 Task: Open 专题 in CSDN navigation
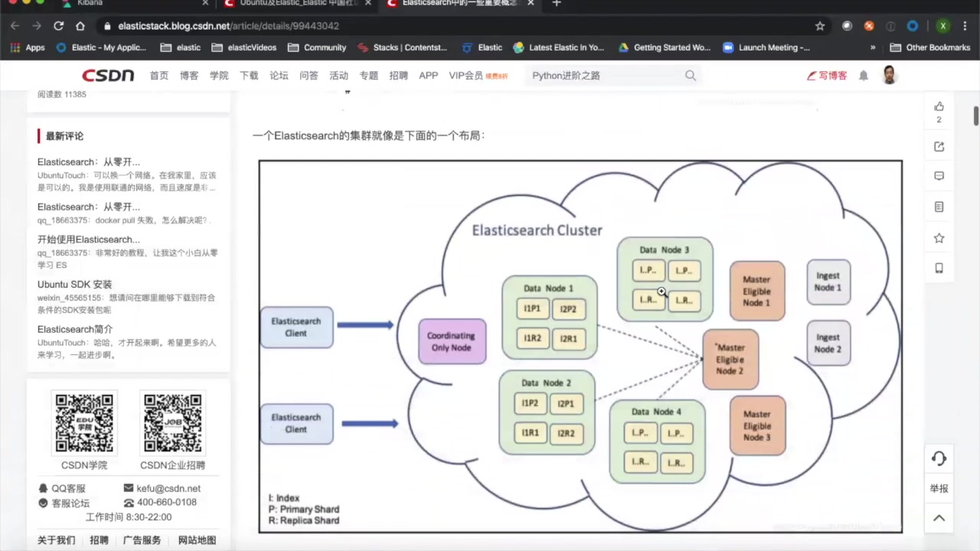pos(369,76)
